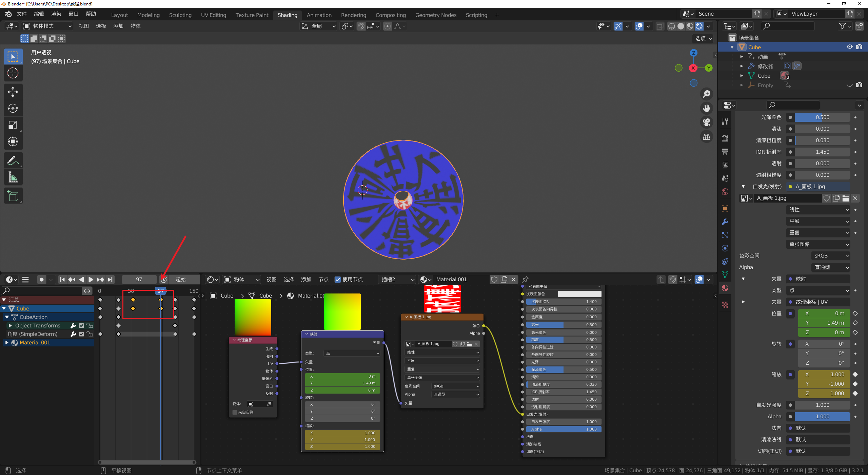This screenshot has width=868, height=475.
Task: Open the Material properties tab
Action: tap(725, 288)
